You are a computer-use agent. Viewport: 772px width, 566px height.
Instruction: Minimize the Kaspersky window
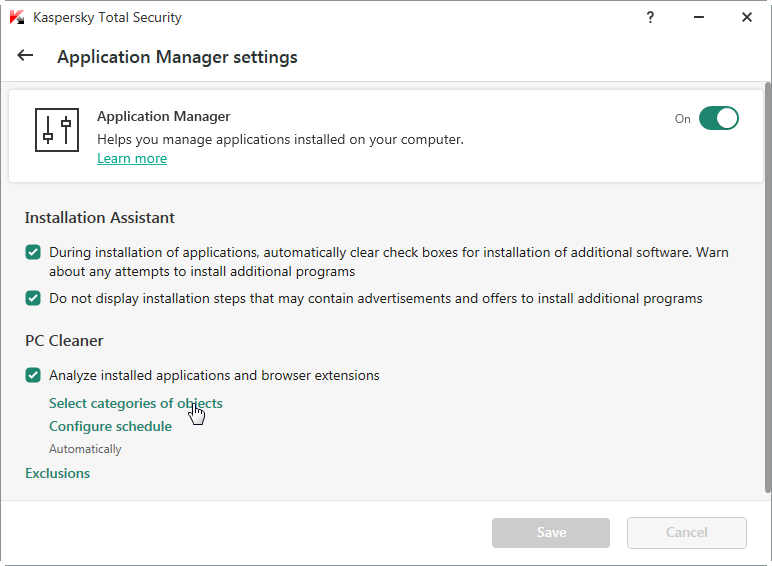pyautogui.click(x=700, y=17)
